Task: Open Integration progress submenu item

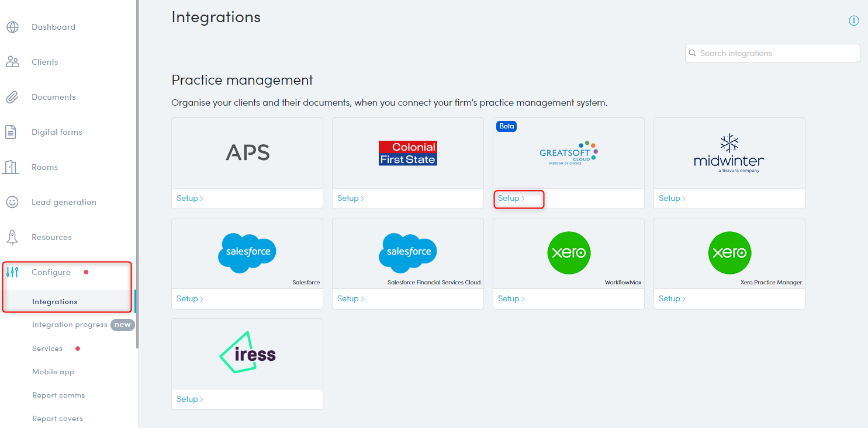Action: pyautogui.click(x=70, y=325)
